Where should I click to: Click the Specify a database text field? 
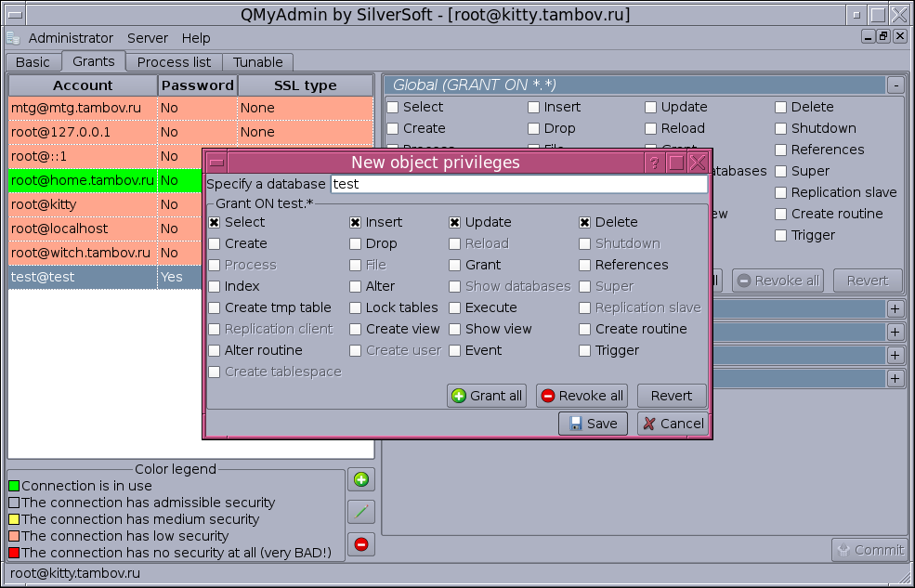point(518,184)
